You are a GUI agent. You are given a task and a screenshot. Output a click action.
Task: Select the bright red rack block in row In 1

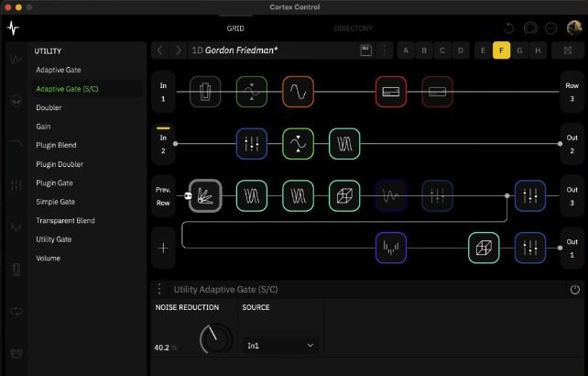[x=391, y=92]
